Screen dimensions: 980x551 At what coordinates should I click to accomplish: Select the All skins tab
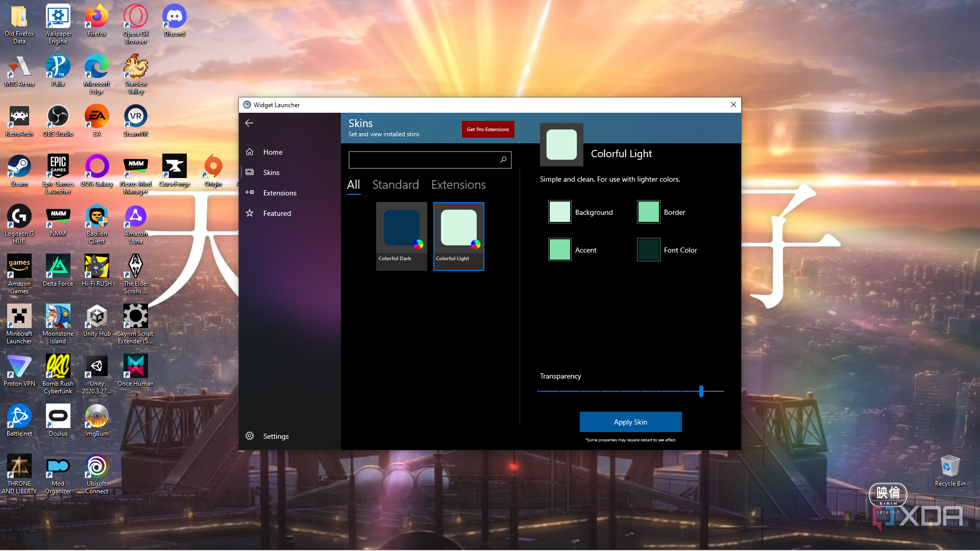coord(353,185)
